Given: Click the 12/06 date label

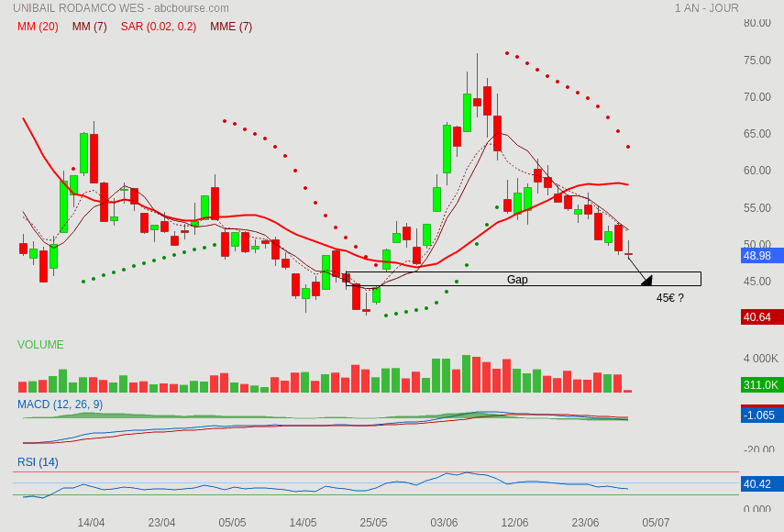Looking at the screenshot, I should pos(514,523).
